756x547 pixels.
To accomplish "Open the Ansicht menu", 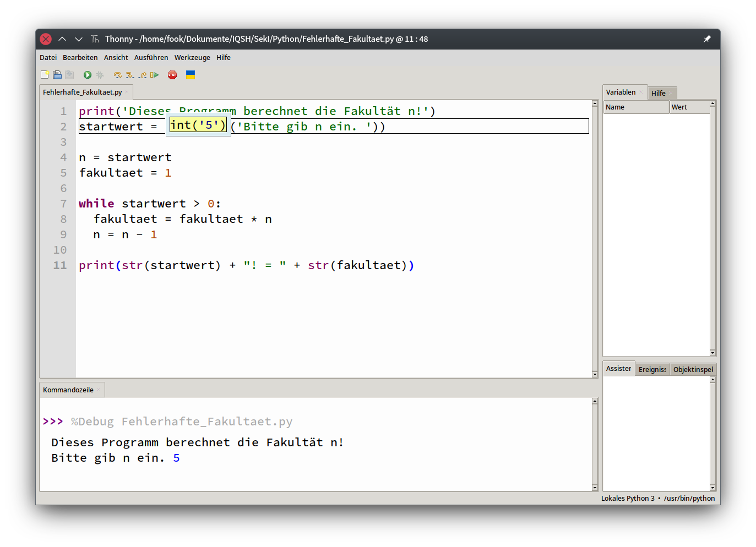I will click(x=116, y=57).
